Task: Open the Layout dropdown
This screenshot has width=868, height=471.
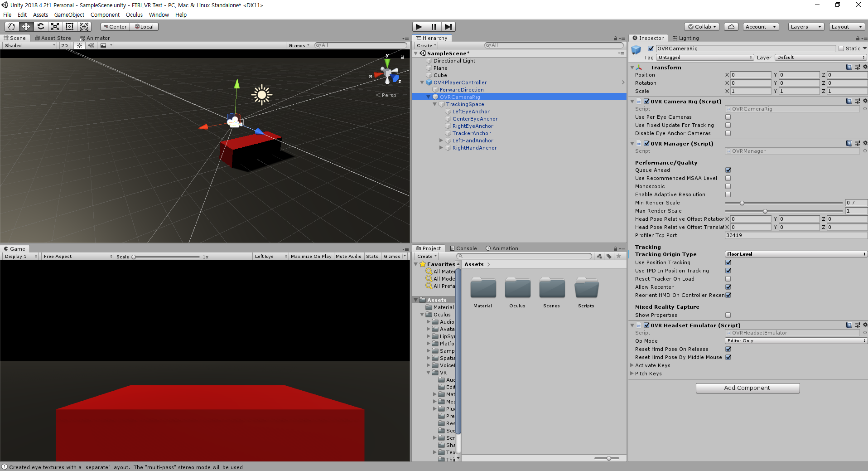Action: click(846, 27)
